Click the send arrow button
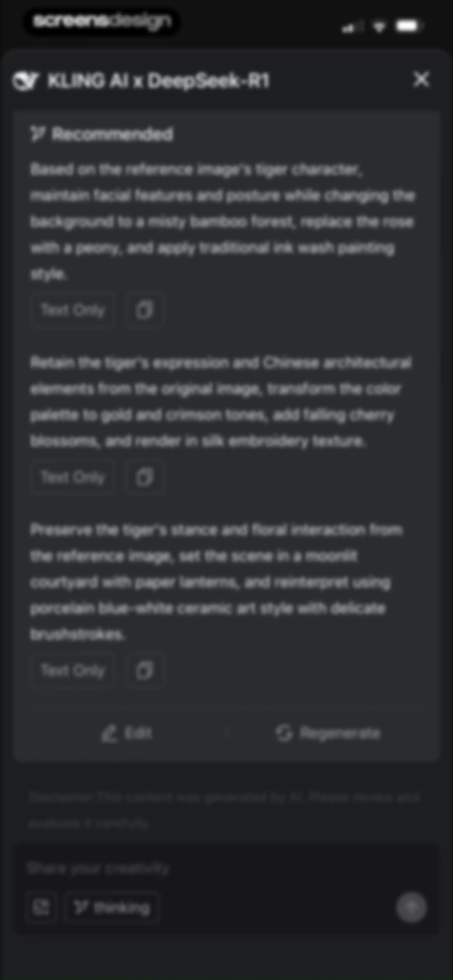 [x=411, y=907]
